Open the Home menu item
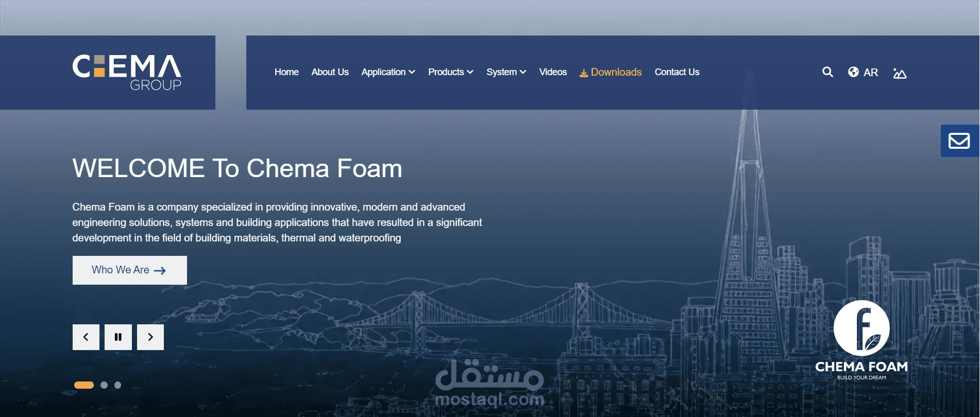Image resolution: width=980 pixels, height=417 pixels. [286, 72]
